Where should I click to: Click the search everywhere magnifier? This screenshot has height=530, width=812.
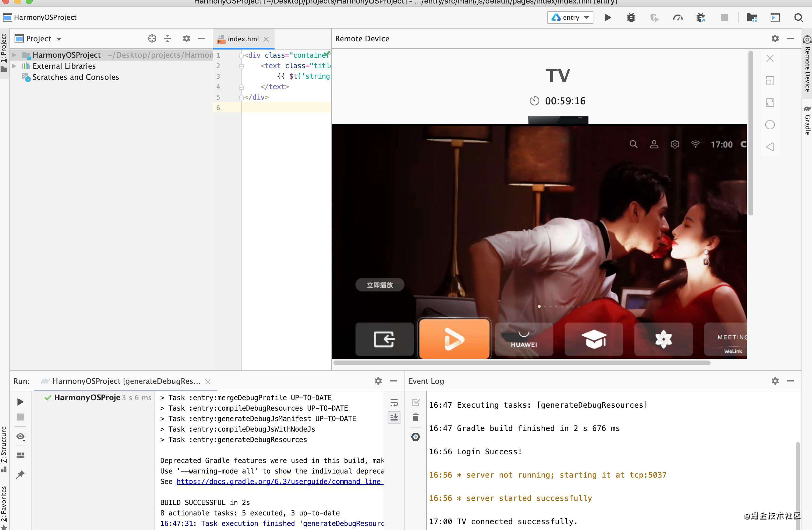click(798, 17)
